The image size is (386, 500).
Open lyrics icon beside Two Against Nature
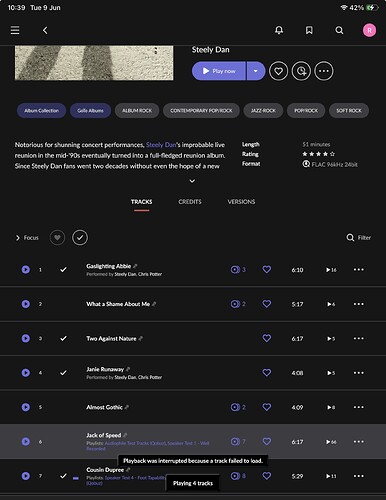[140, 338]
